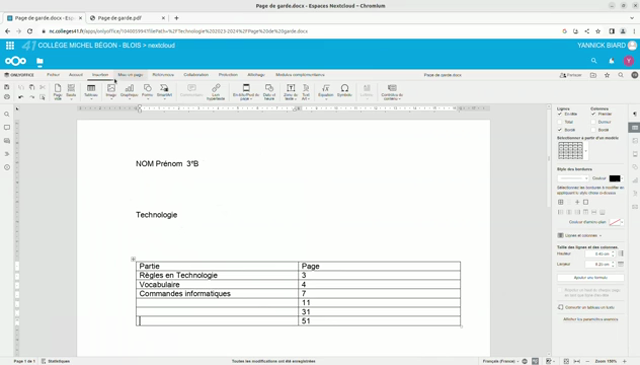Open the Image insert dropdown
The width and height of the screenshot is (640, 365).
pyautogui.click(x=111, y=91)
